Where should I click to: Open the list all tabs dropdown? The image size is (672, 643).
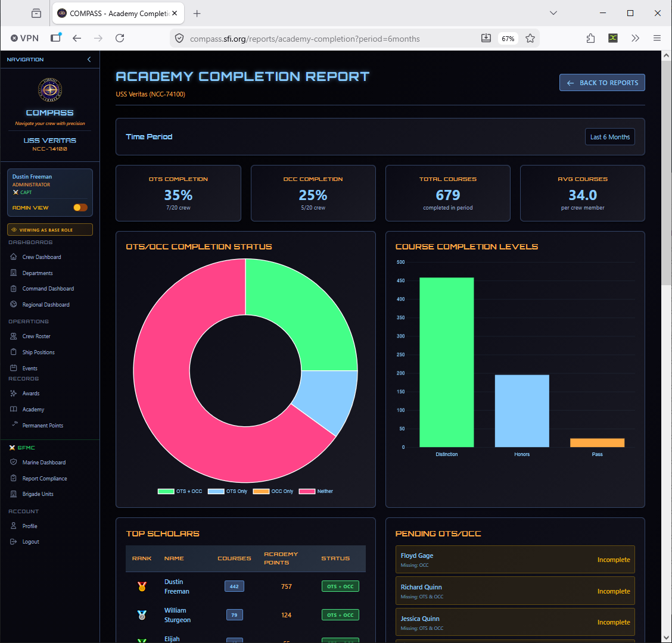tap(553, 13)
